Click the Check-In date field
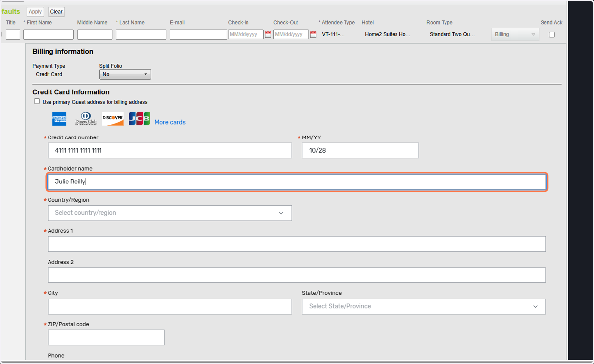 pos(246,35)
